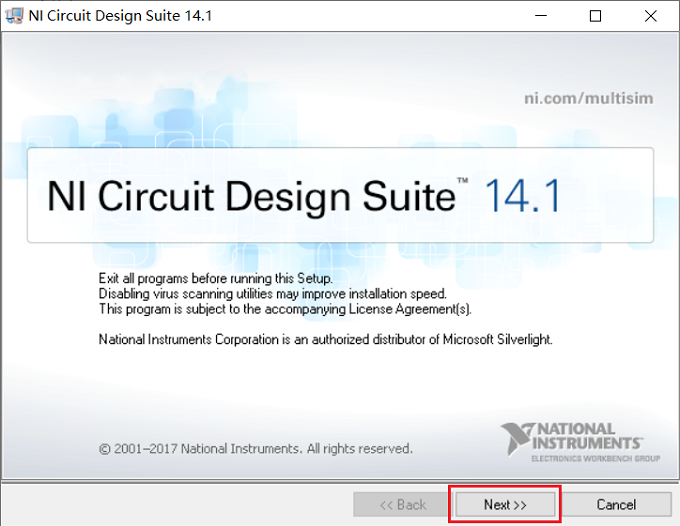Minimize the NI Circuit Design Suite window
The image size is (680, 526).
[541, 16]
